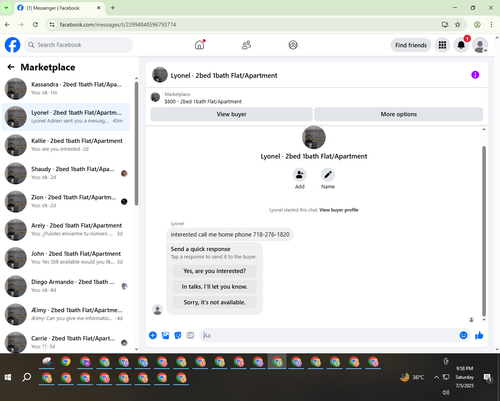500x401 pixels.
Task: Open the Menu grid icon
Action: pos(442,45)
